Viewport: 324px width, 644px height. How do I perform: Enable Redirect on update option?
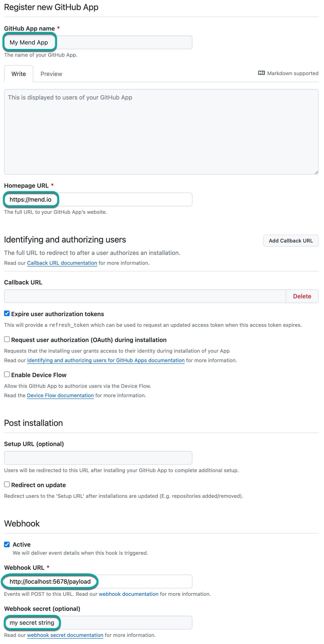click(x=7, y=485)
